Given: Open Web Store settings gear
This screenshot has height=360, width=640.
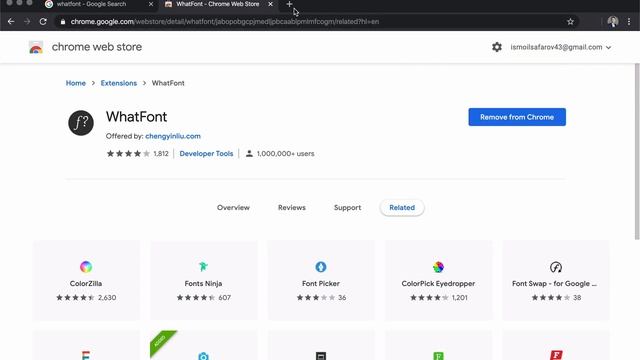Looking at the screenshot, I should 497,47.
